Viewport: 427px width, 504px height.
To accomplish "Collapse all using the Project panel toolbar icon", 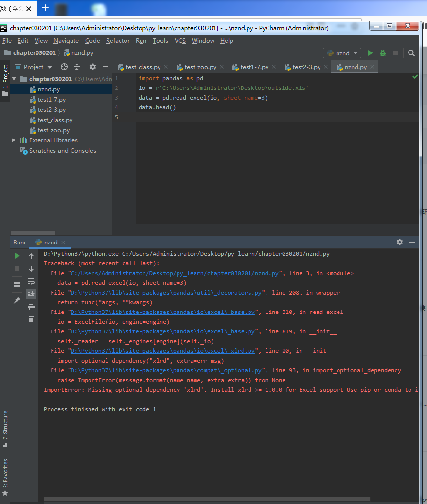I will coord(77,67).
